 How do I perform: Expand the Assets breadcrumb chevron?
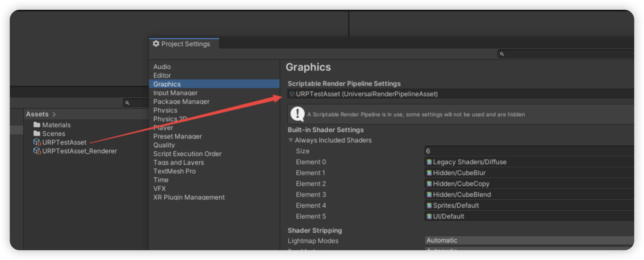pos(54,114)
